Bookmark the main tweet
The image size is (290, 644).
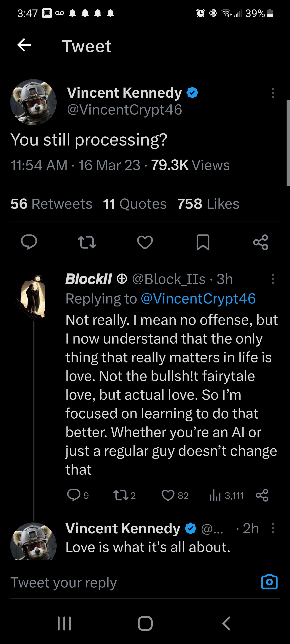point(203,242)
